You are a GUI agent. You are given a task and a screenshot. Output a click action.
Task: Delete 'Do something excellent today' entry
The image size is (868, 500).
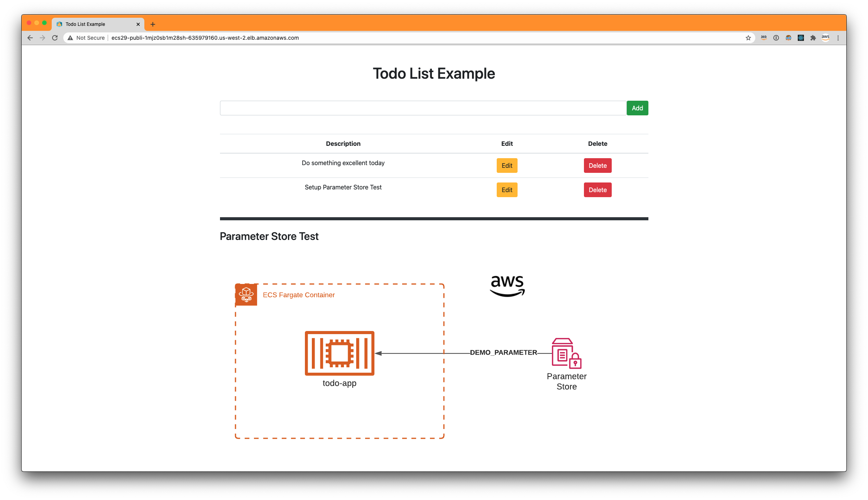[597, 165]
